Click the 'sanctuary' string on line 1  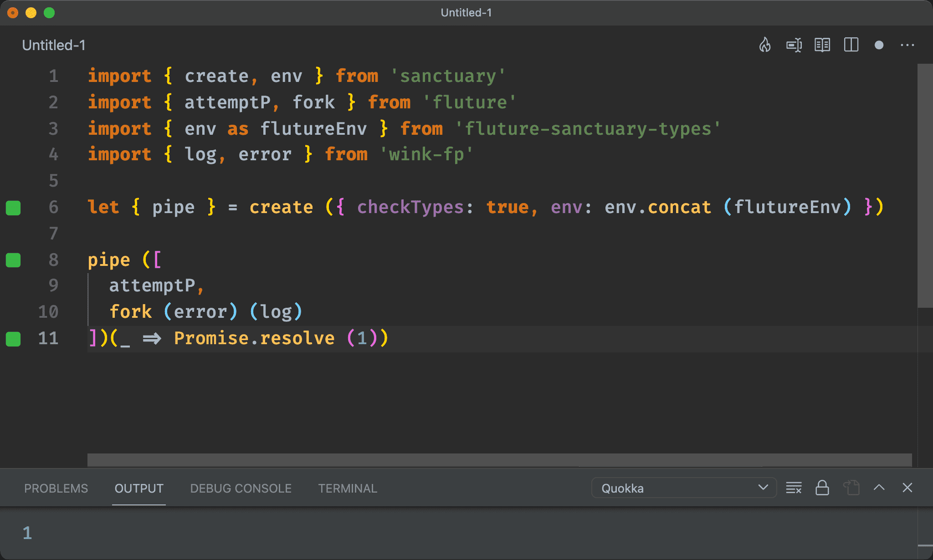pyautogui.click(x=448, y=76)
